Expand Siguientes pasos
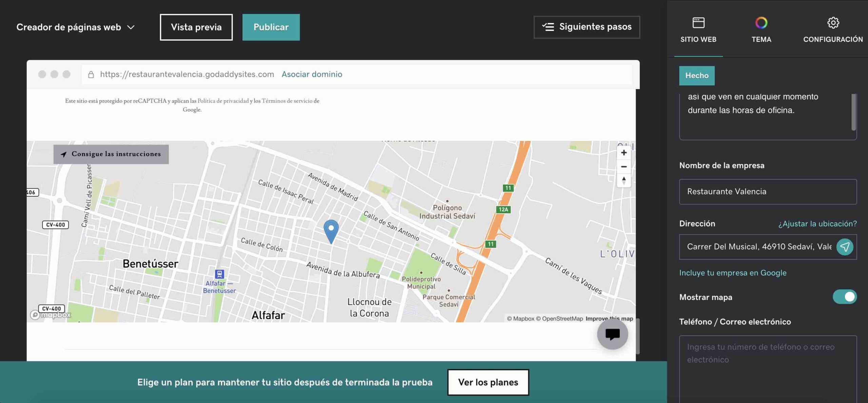This screenshot has width=868, height=403. click(587, 27)
